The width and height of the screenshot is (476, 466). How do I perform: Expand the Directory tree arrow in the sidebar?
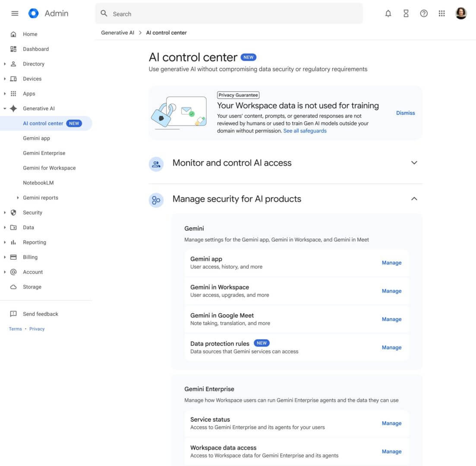coord(5,64)
